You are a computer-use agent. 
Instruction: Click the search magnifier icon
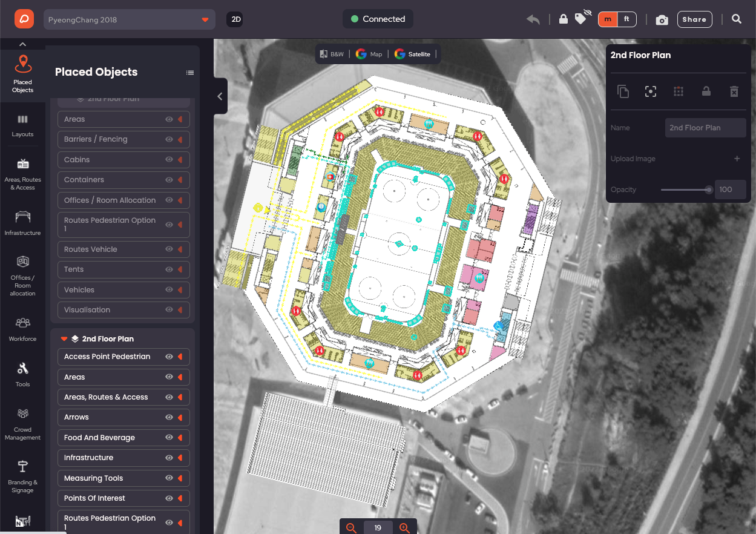click(737, 19)
